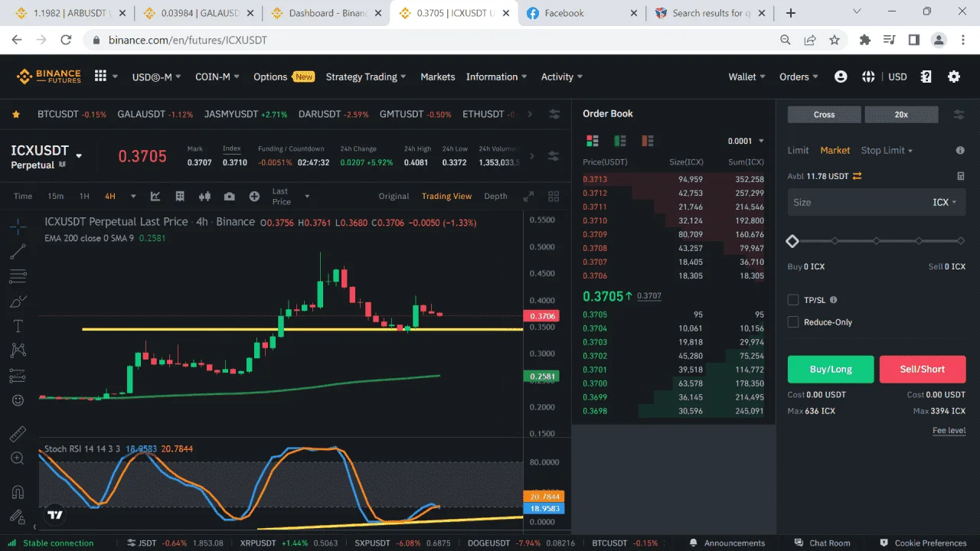
Task: Activate the chart zoom in tool
Action: tap(18, 458)
